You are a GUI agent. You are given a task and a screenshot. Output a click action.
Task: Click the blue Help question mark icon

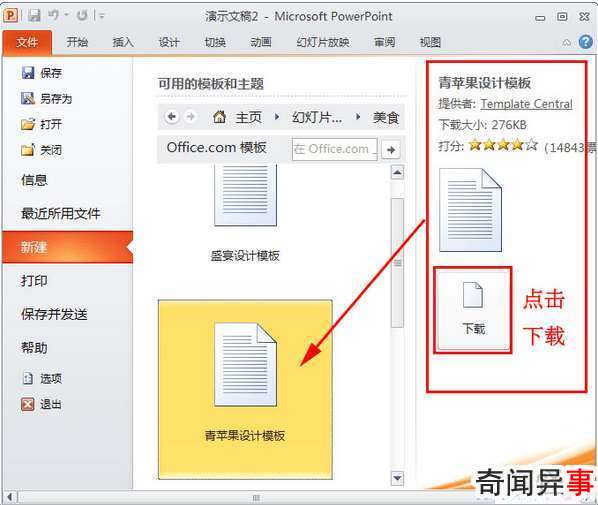(x=585, y=42)
